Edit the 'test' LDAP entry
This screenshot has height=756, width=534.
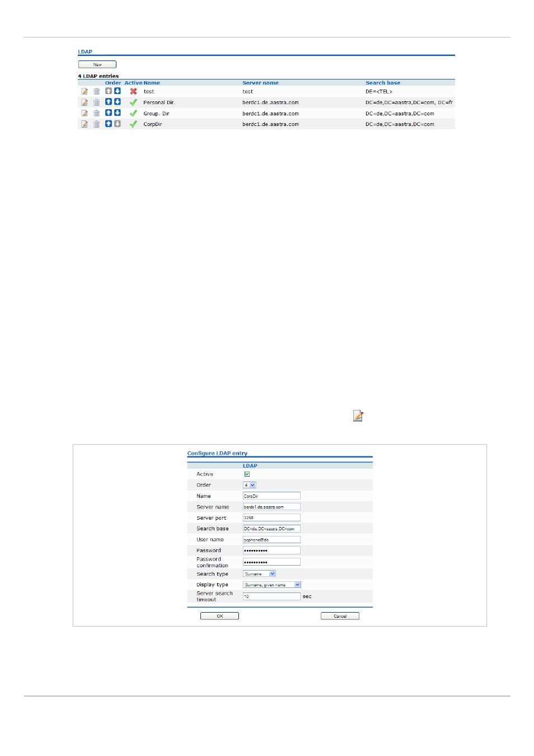tap(84, 91)
